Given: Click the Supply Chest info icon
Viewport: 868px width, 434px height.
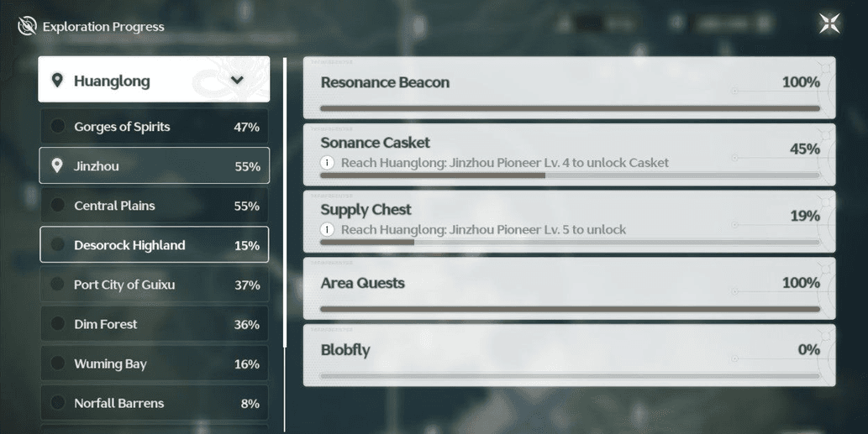Looking at the screenshot, I should pos(327,229).
